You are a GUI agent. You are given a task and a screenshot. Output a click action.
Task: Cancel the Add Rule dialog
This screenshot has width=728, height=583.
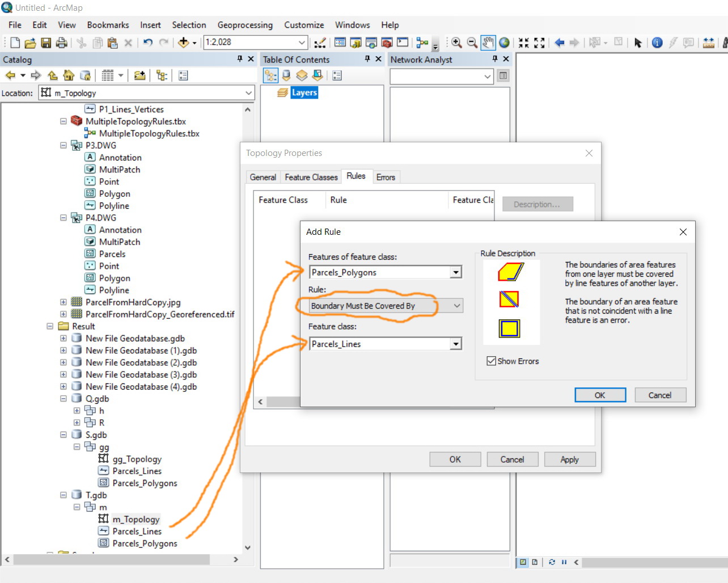[660, 395]
